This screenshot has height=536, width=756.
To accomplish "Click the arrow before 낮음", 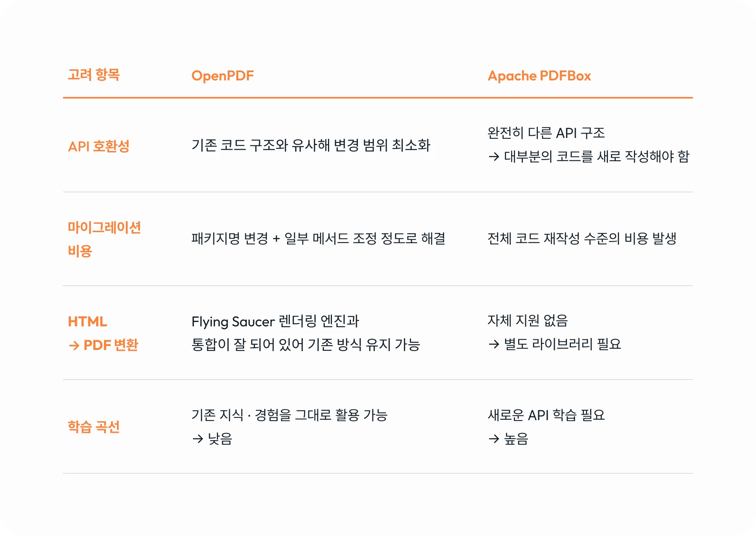I will pos(198,439).
